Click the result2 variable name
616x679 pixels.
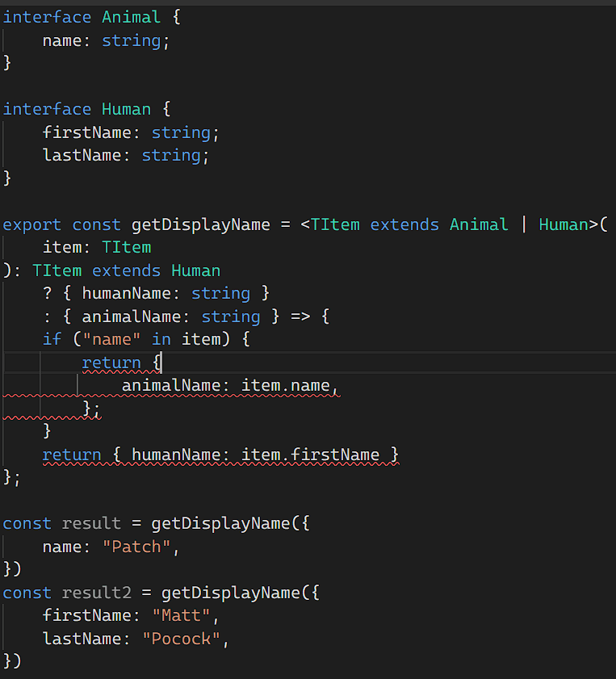pyautogui.click(x=96, y=593)
